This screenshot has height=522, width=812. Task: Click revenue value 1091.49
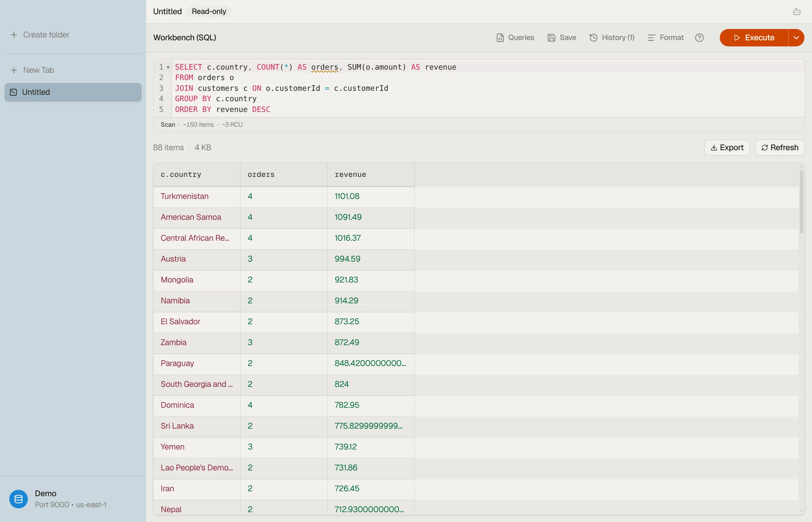pyautogui.click(x=348, y=217)
